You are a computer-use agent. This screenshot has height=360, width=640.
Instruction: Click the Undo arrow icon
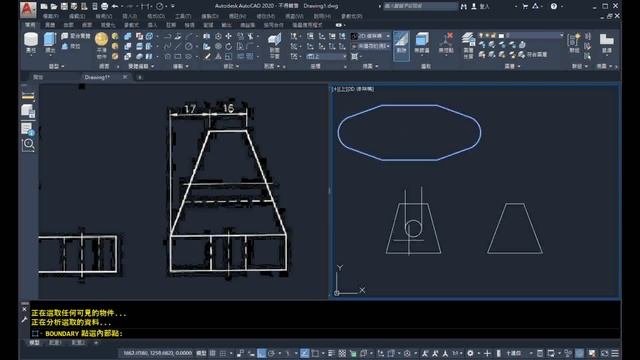(x=115, y=6)
